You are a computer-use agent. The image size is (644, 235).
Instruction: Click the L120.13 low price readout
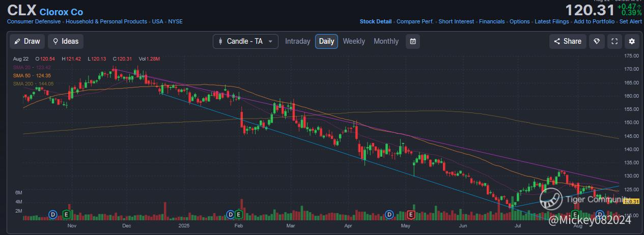point(97,59)
